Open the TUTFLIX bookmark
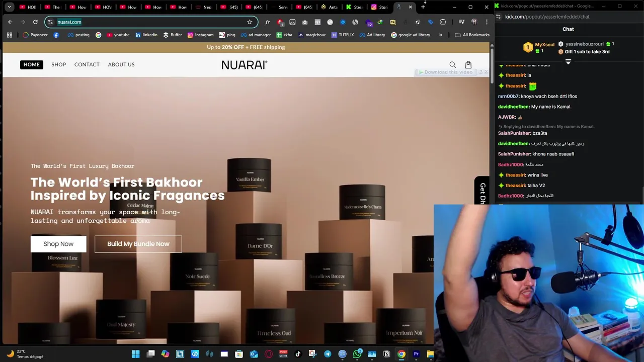The height and width of the screenshot is (362, 644). tap(343, 35)
